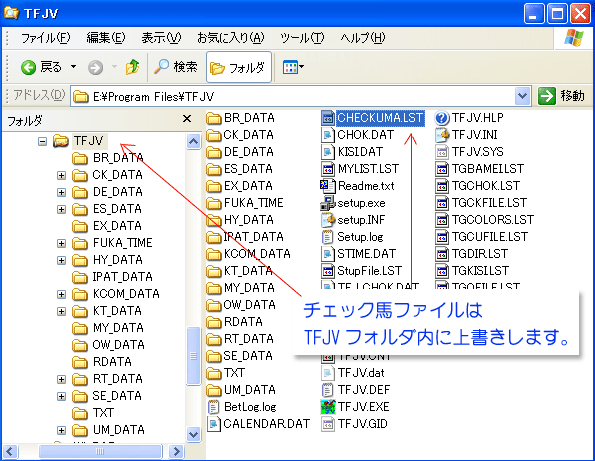Click the Go (移動) button
595x461 pixels.
(x=561, y=96)
